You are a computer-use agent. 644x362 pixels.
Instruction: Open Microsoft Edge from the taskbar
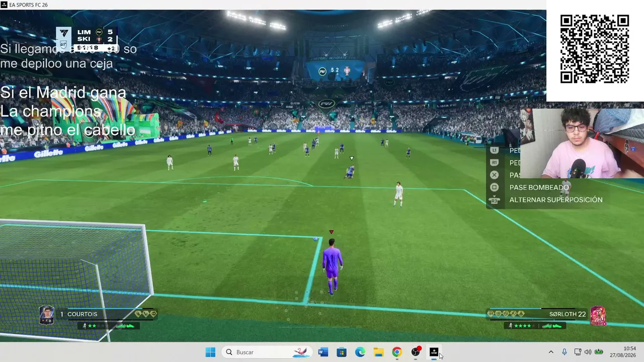point(360,352)
